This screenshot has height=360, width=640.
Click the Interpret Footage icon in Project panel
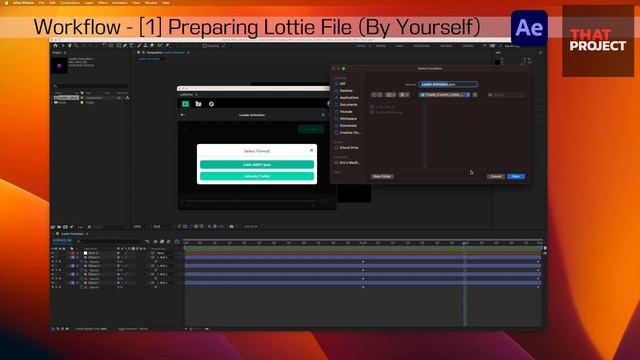pos(53,227)
